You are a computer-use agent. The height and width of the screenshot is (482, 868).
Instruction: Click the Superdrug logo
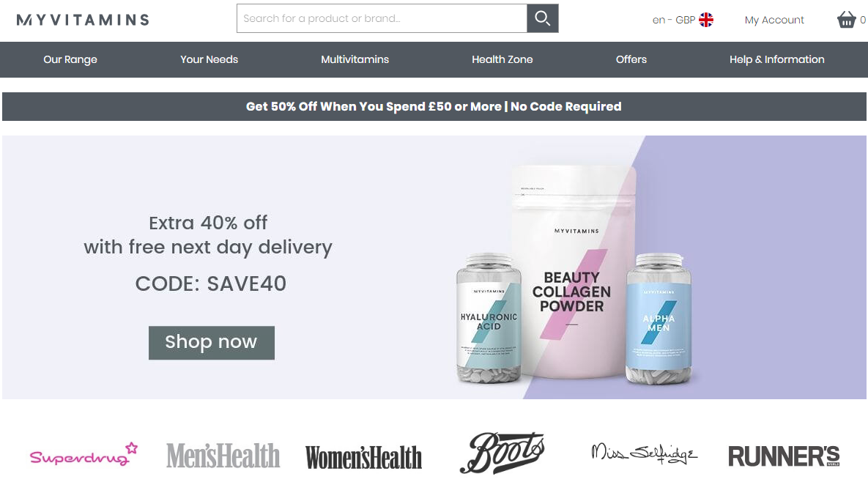(x=84, y=454)
